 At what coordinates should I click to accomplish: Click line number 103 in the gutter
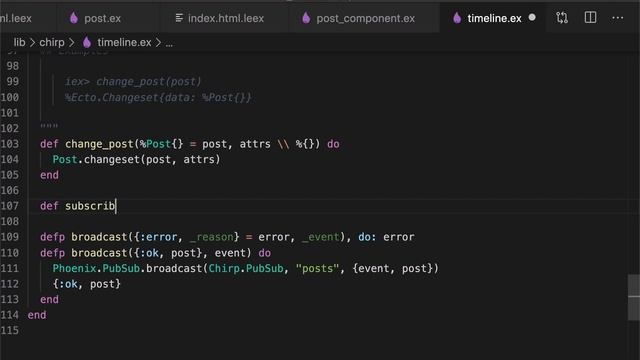(10, 144)
